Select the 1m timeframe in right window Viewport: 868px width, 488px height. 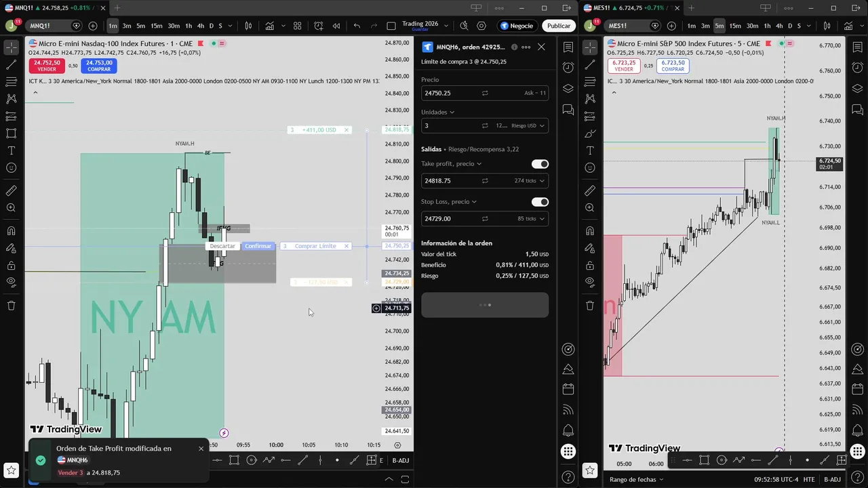click(691, 26)
